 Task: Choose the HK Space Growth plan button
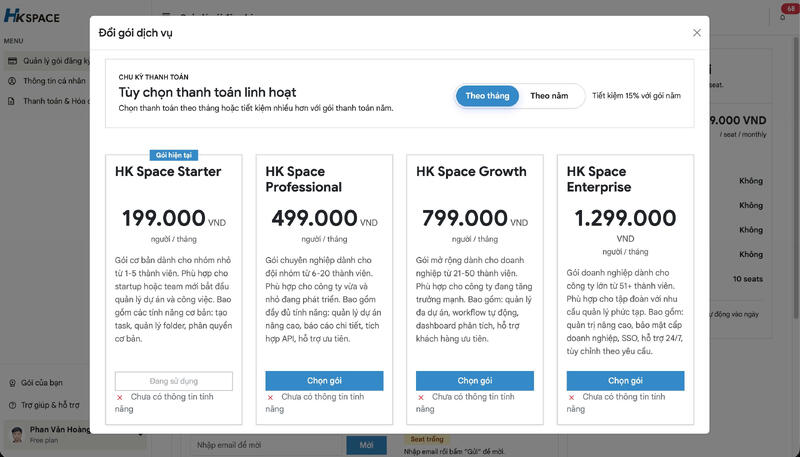point(474,380)
